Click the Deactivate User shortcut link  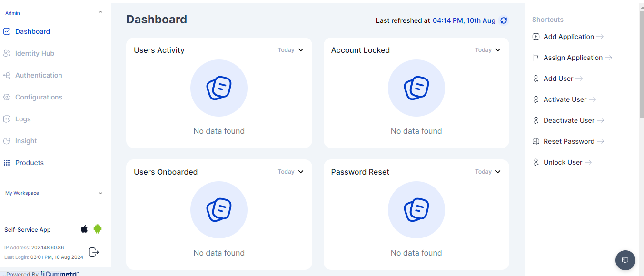[569, 120]
